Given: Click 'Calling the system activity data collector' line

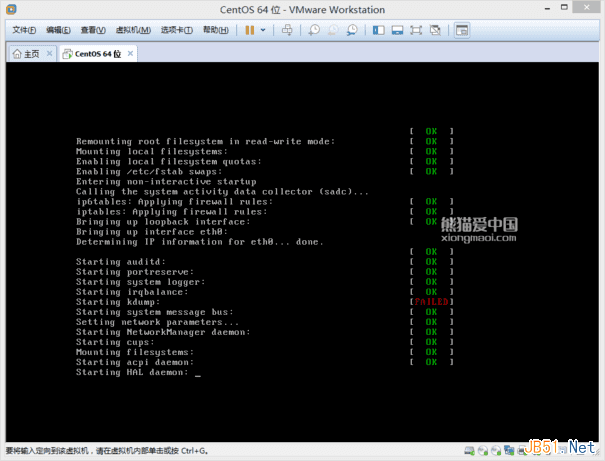Looking at the screenshot, I should pyautogui.click(x=222, y=192).
